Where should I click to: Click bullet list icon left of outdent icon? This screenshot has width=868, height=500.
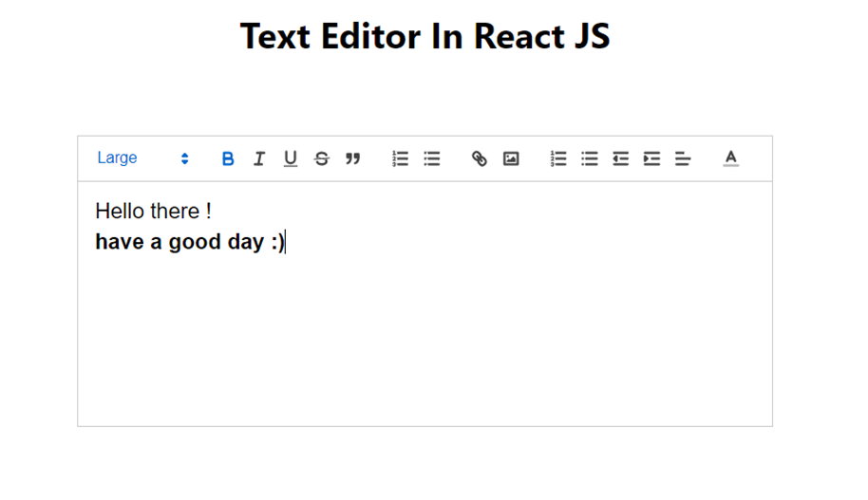coord(590,158)
